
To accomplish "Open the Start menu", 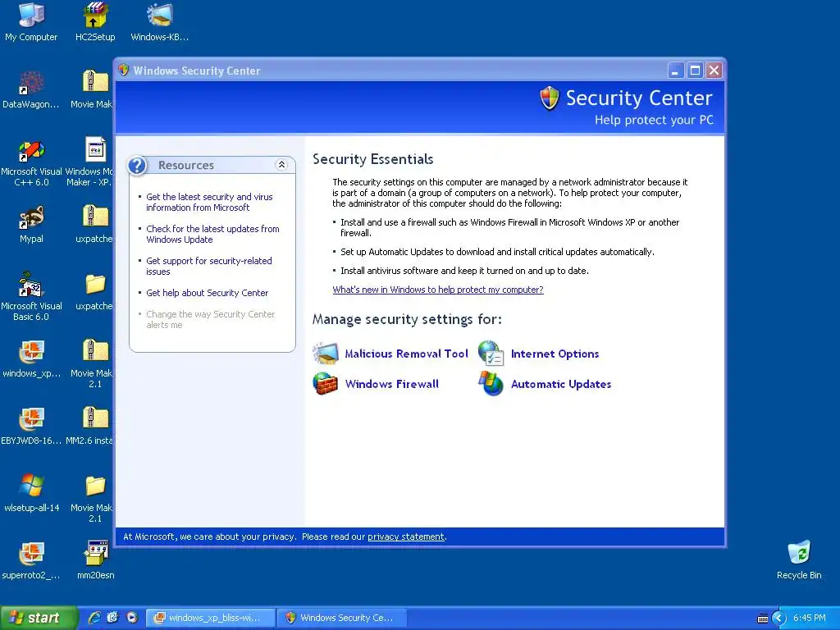I will [38, 618].
